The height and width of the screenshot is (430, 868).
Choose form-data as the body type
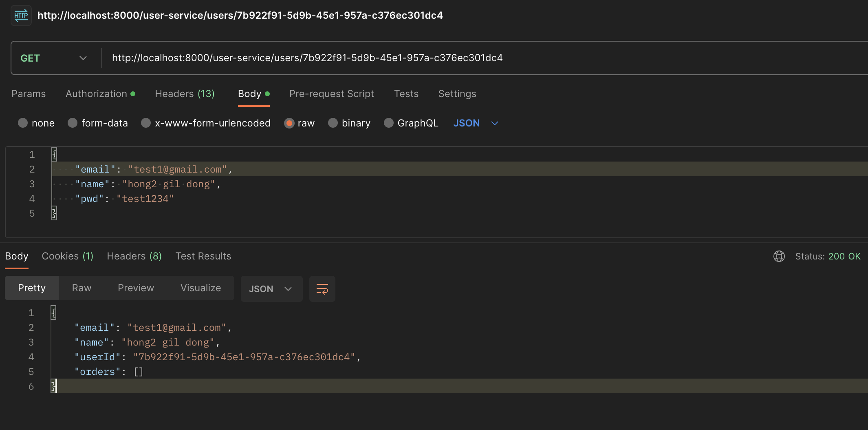(72, 123)
